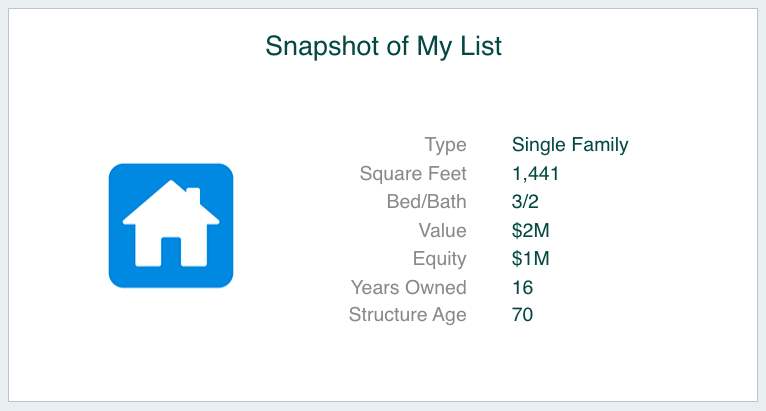Click the 3/2 bed/bath value
The image size is (766, 411).
[525, 202]
